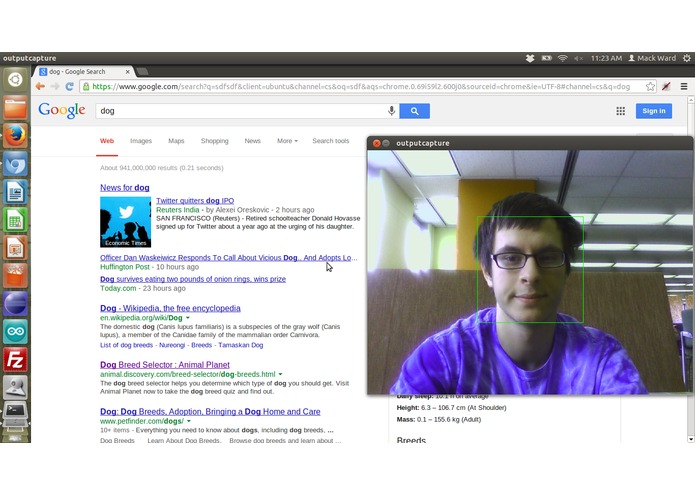Launch Chromium browser from the dock
Viewport: 695px width, 494px height.
pos(15,164)
